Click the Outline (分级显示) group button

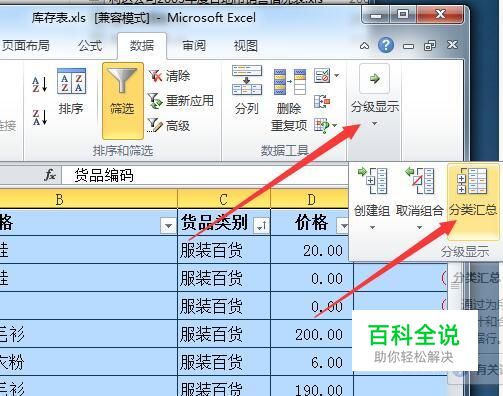coord(375,95)
